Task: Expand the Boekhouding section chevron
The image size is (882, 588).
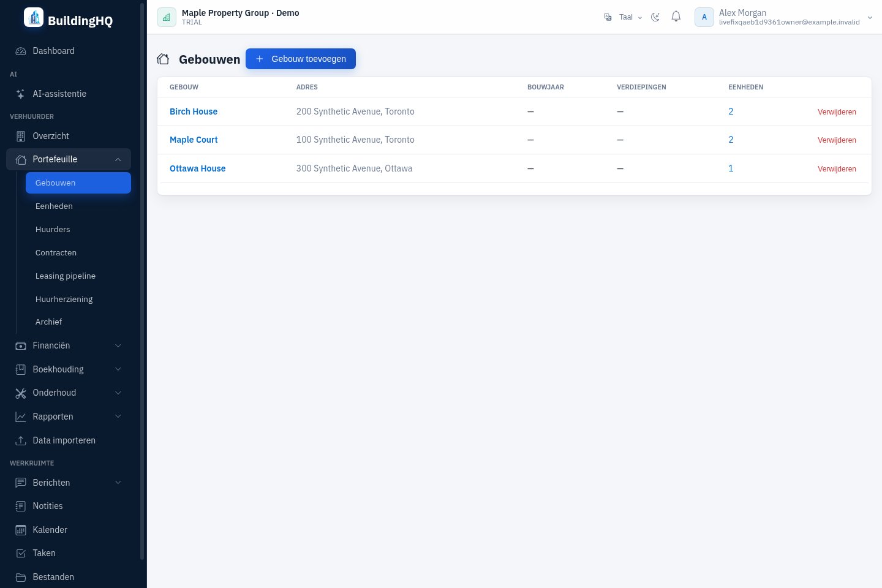Action: (x=118, y=369)
